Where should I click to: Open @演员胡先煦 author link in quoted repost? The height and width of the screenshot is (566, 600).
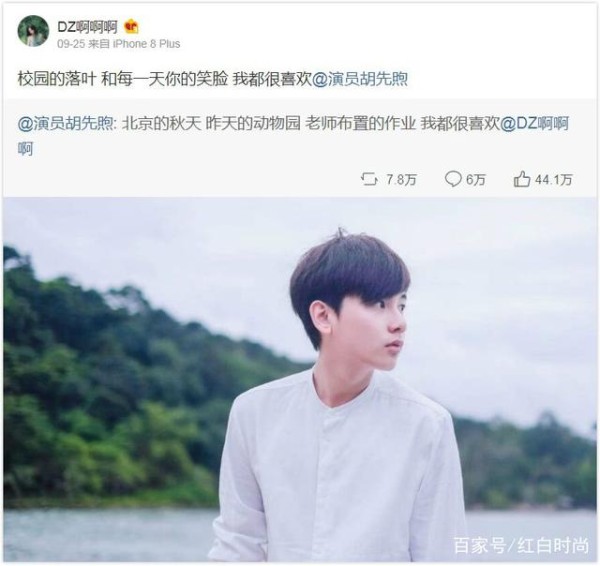[x=65, y=124]
